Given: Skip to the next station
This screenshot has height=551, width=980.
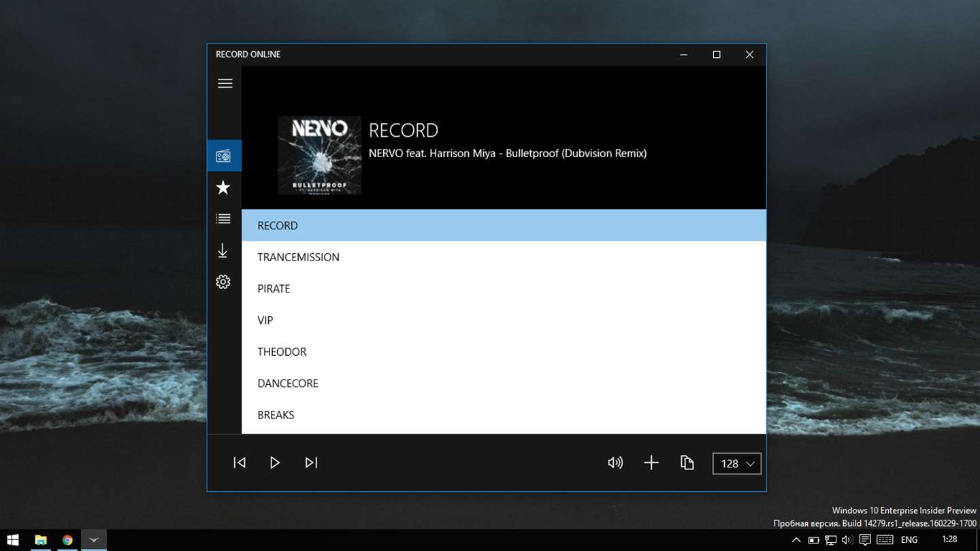Looking at the screenshot, I should coord(311,463).
